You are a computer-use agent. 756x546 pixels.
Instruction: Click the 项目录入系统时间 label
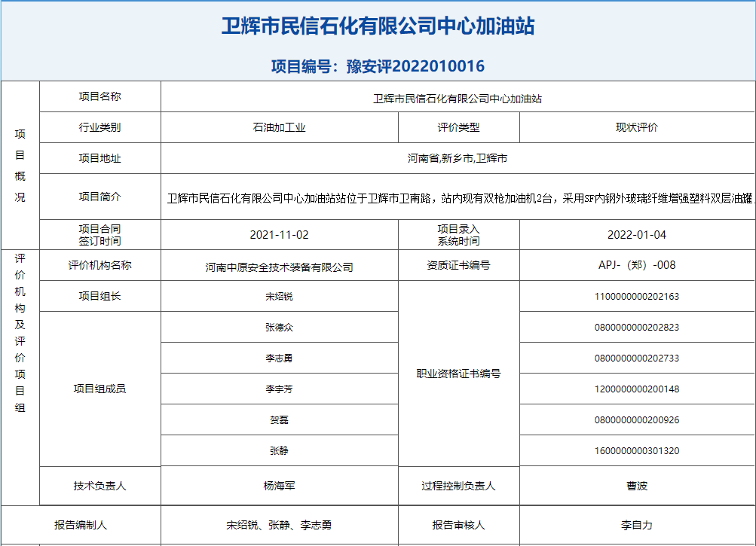[x=458, y=235]
